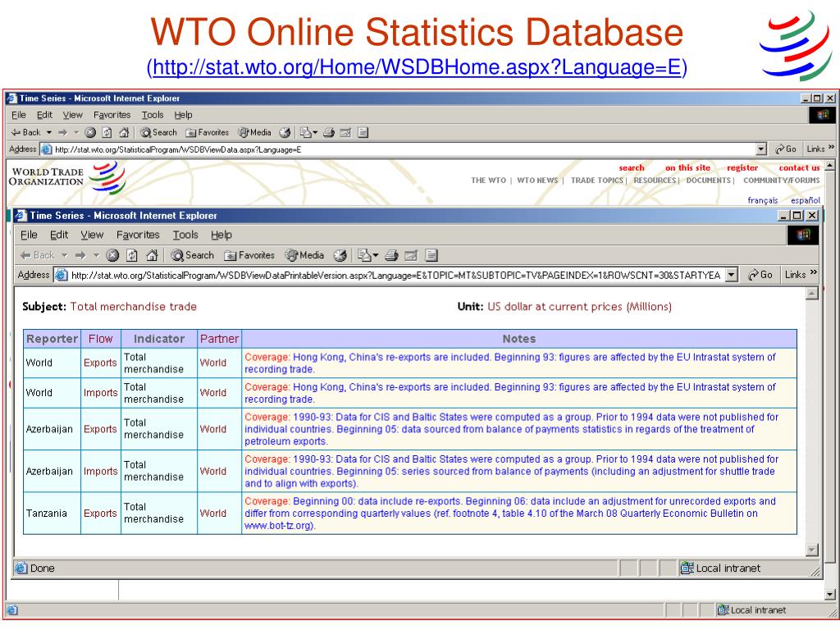Screen dimensions: 840x630
Task: Open Mail dropdown arrow in front window toolbar
Action: [x=375, y=256]
